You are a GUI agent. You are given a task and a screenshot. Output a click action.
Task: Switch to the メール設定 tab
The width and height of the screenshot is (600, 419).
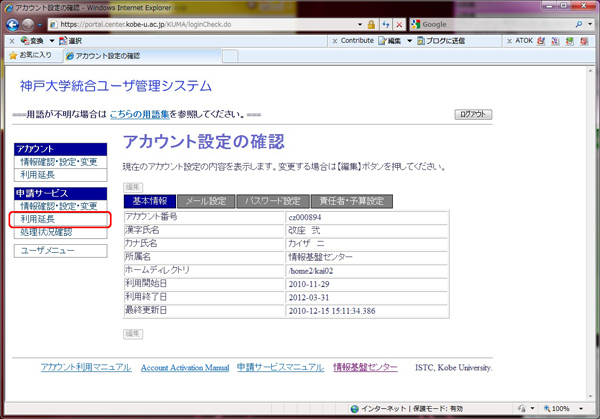[206, 201]
